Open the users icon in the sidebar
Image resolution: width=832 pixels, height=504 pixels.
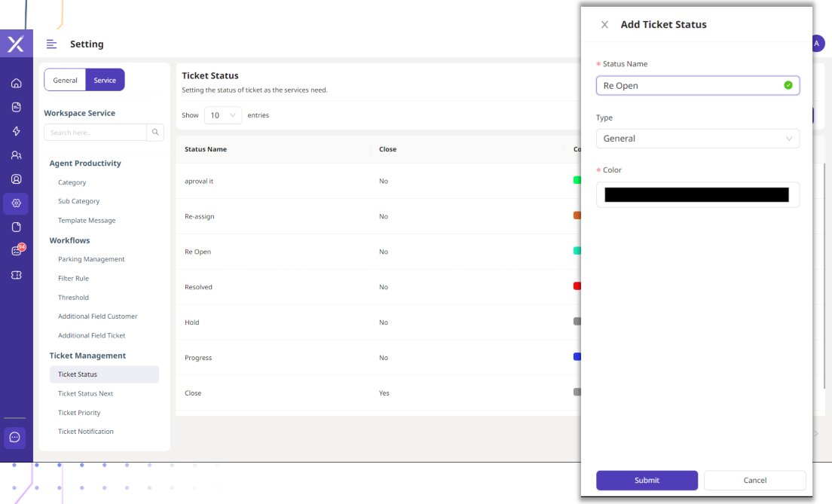click(x=16, y=155)
